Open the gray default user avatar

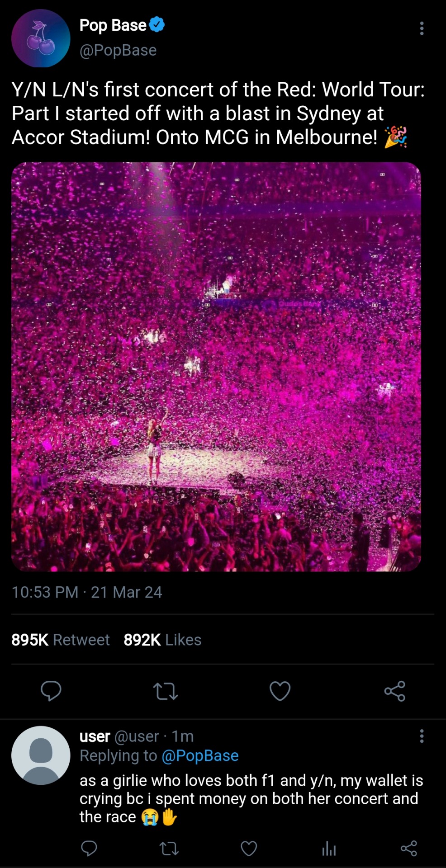[41, 755]
